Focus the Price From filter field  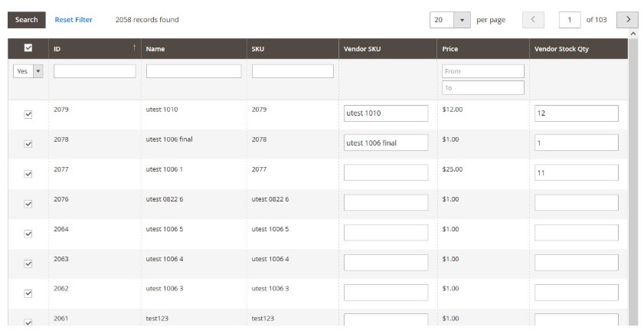coord(482,71)
